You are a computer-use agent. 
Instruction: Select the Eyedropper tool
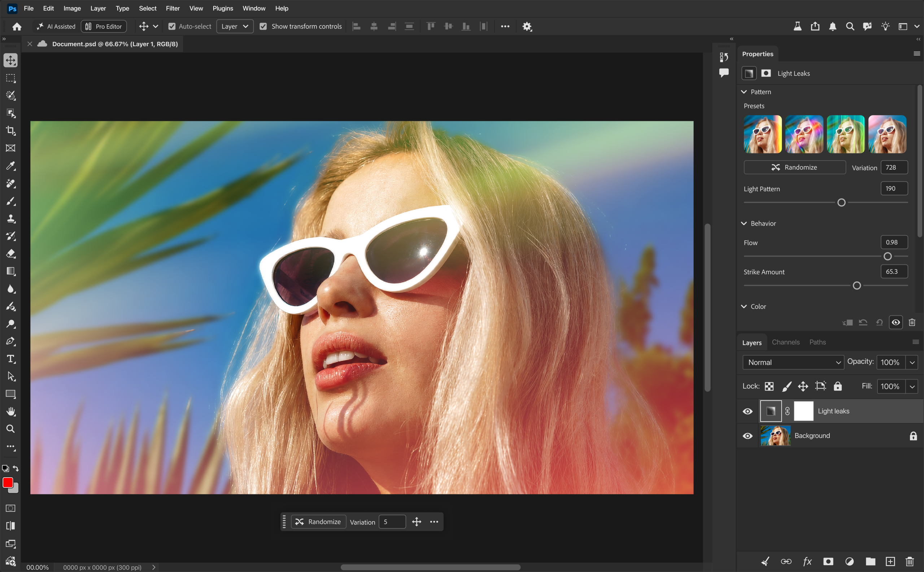point(10,166)
